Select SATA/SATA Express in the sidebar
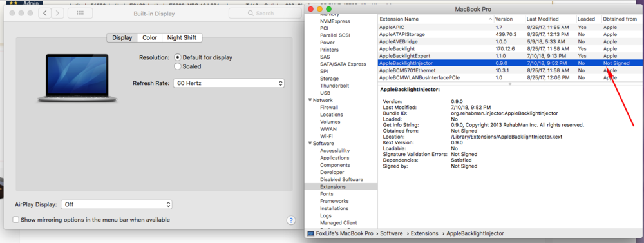The image size is (644, 243). coord(343,64)
